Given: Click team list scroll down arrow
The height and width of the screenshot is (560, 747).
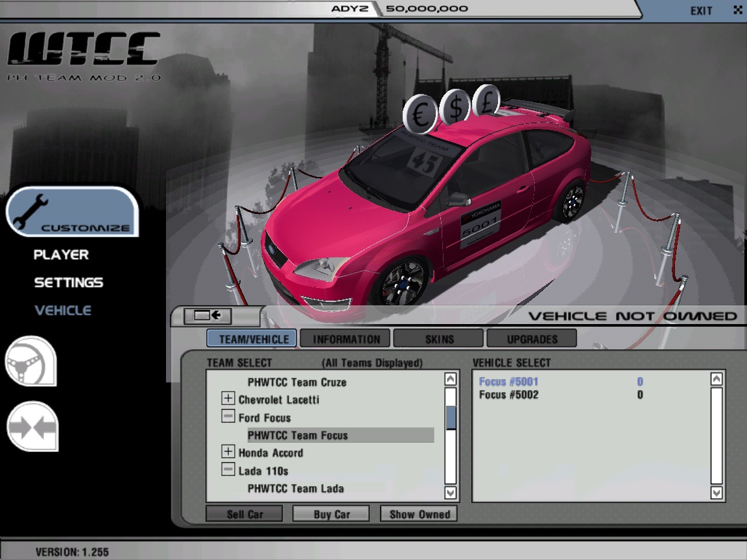Looking at the screenshot, I should point(450,493).
